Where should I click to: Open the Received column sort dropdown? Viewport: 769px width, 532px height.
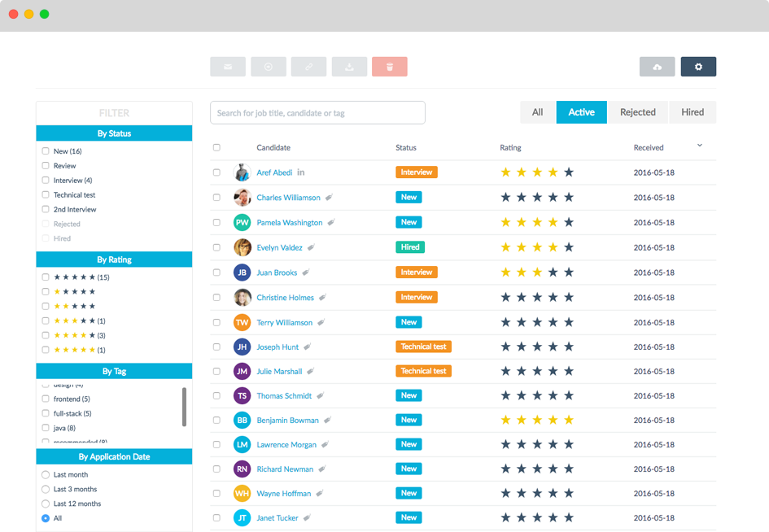click(x=698, y=144)
